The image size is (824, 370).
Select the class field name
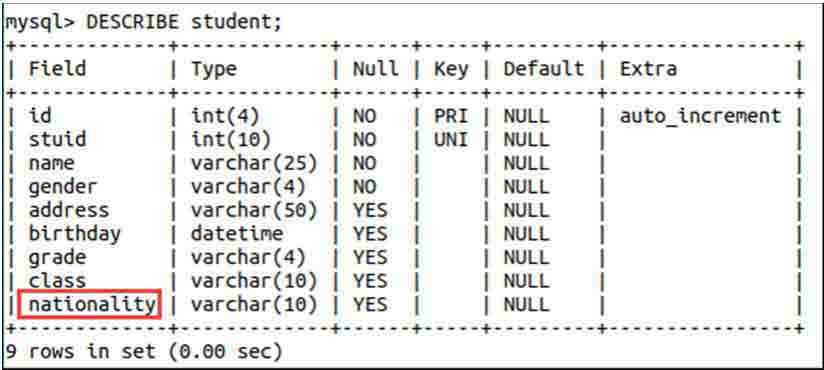pyautogui.click(x=57, y=281)
